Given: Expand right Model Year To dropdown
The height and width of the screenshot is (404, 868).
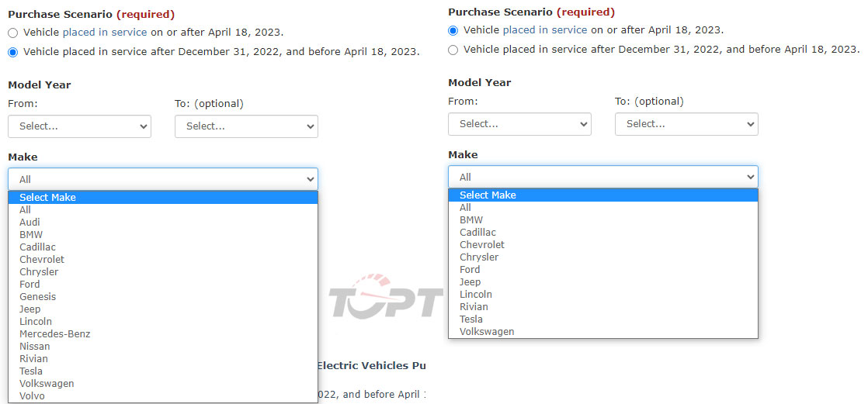Looking at the screenshot, I should coord(686,124).
